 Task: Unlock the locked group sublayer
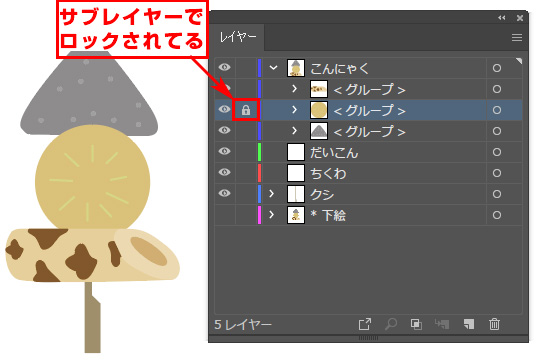coord(246,110)
